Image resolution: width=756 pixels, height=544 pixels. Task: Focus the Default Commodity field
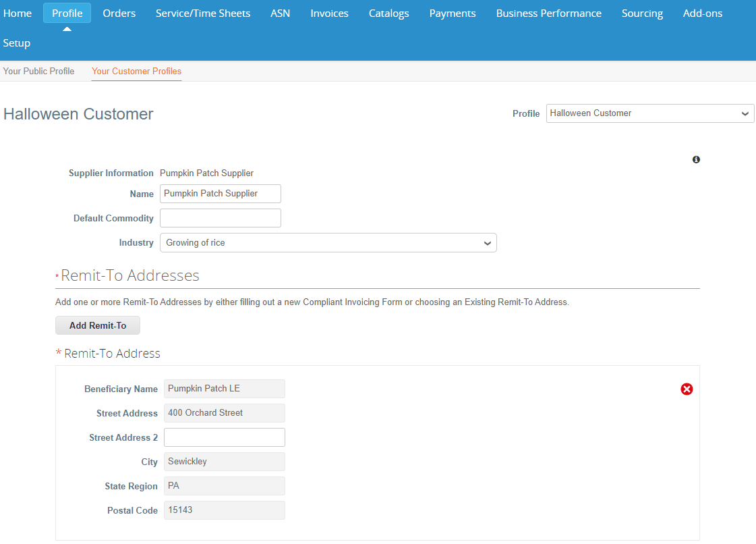(x=220, y=218)
